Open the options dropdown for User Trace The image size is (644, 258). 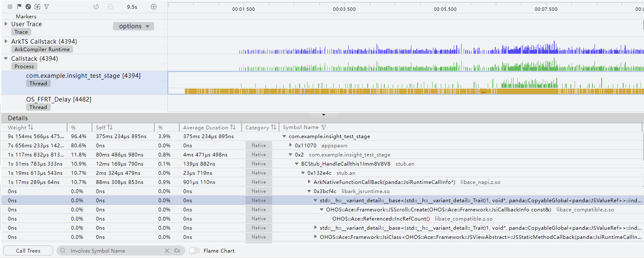coord(133,26)
